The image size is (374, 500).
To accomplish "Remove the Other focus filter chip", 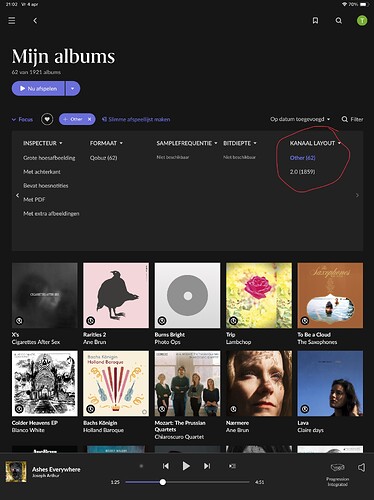I will tap(89, 119).
